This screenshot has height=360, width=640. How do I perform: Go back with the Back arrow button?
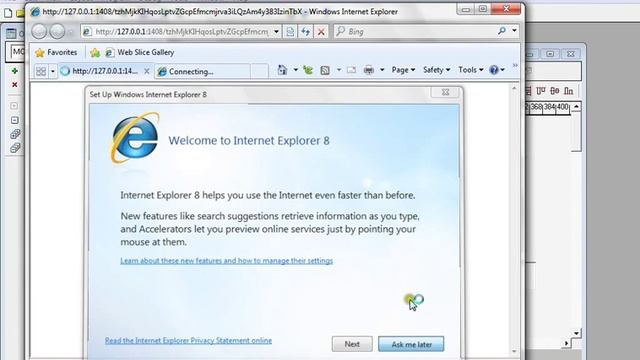click(x=39, y=31)
